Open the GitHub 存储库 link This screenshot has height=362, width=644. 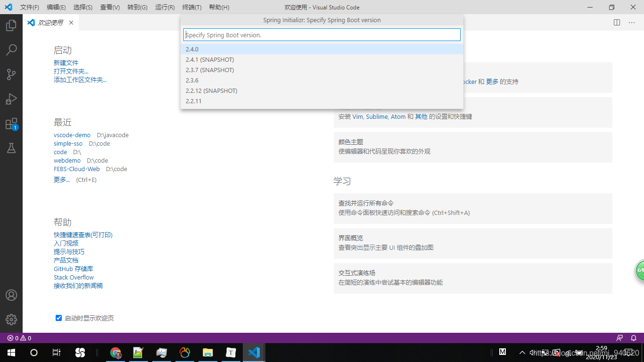pyautogui.click(x=74, y=269)
